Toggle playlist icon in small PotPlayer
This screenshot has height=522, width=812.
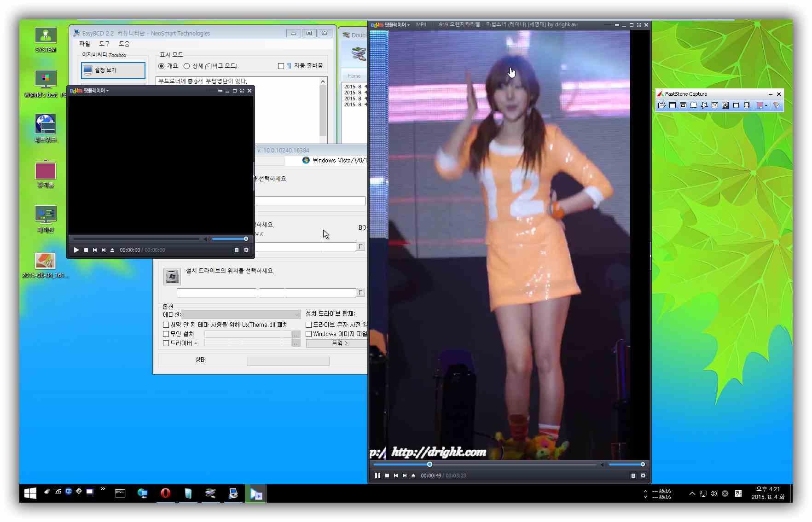[x=237, y=250]
